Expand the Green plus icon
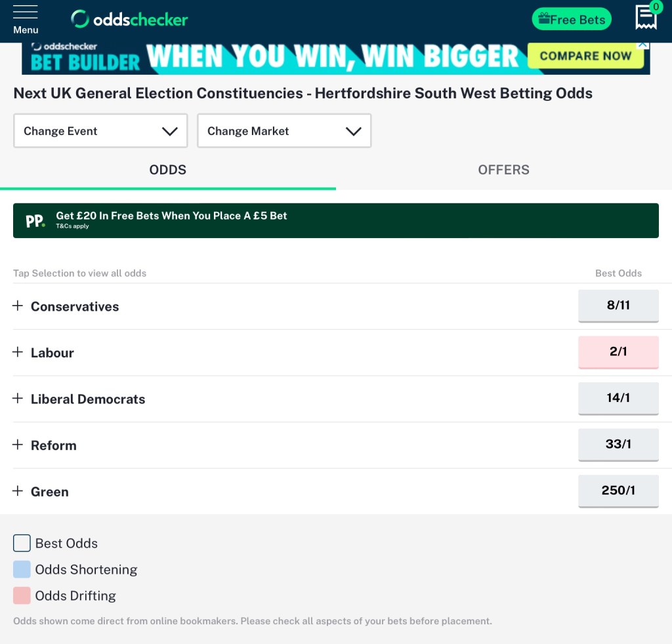The height and width of the screenshot is (644, 672). pyautogui.click(x=18, y=491)
